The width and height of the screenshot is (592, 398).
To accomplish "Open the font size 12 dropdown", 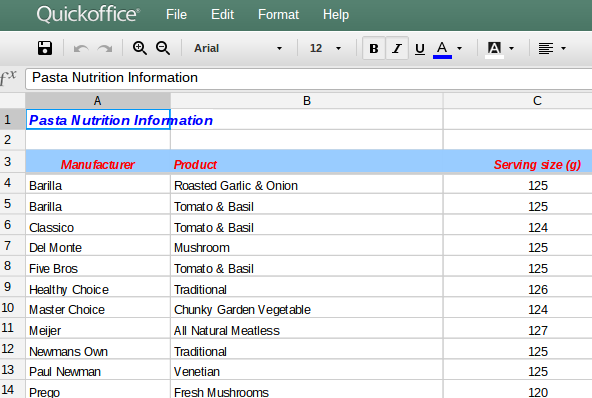I will tap(325, 48).
